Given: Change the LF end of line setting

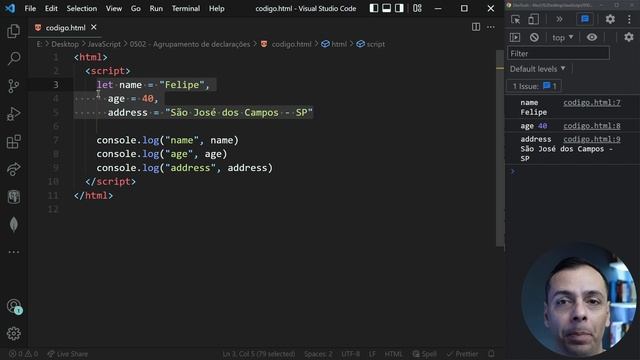Looking at the screenshot, I should click(372, 354).
